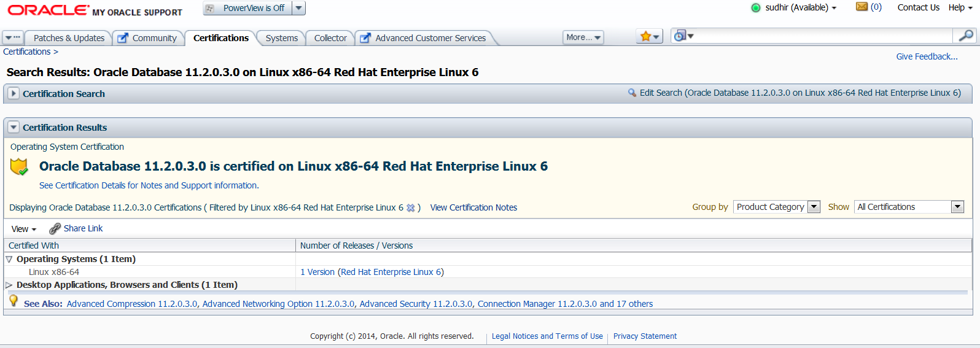This screenshot has height=348, width=980.
Task: Click the favorites star icon
Action: point(646,37)
